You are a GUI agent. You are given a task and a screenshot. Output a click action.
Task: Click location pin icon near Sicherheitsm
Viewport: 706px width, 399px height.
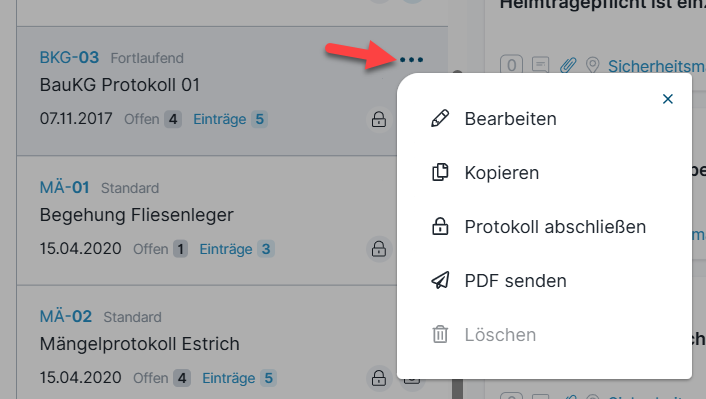click(x=593, y=66)
